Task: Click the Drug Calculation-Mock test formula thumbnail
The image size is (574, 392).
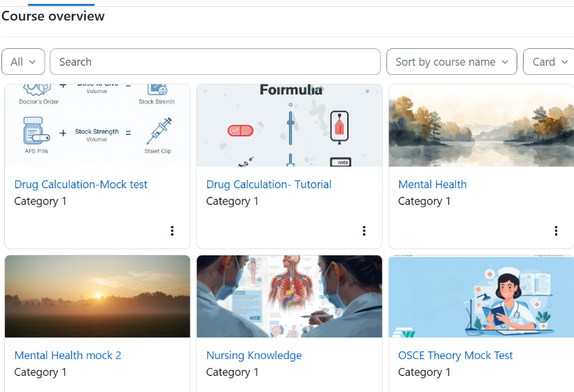Action: [x=97, y=125]
